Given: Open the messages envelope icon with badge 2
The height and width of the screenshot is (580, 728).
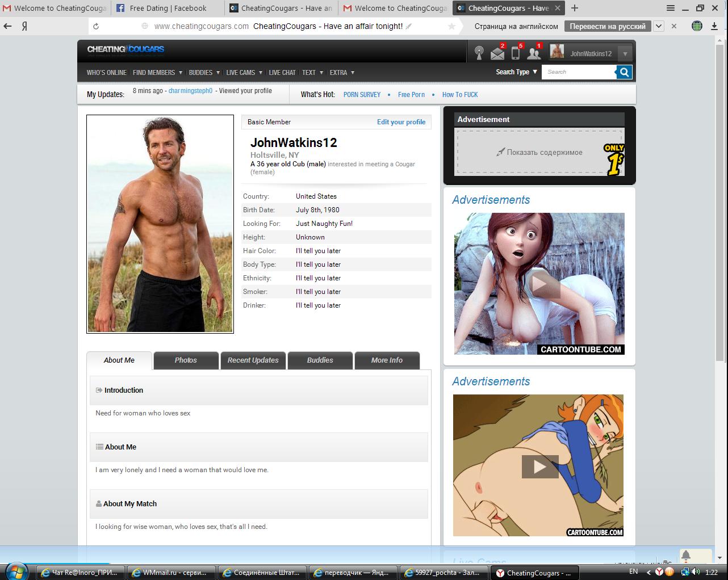Looking at the screenshot, I should [497, 53].
